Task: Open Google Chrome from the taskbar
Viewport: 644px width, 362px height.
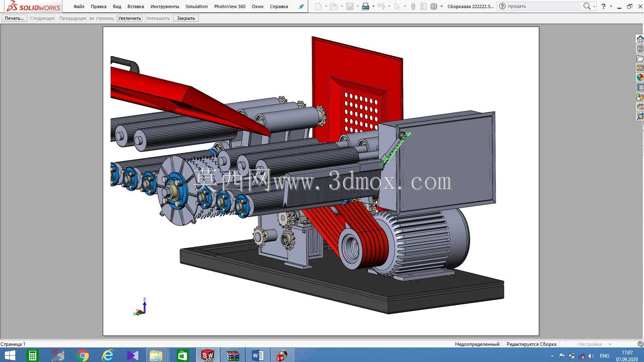Action: tap(83, 356)
